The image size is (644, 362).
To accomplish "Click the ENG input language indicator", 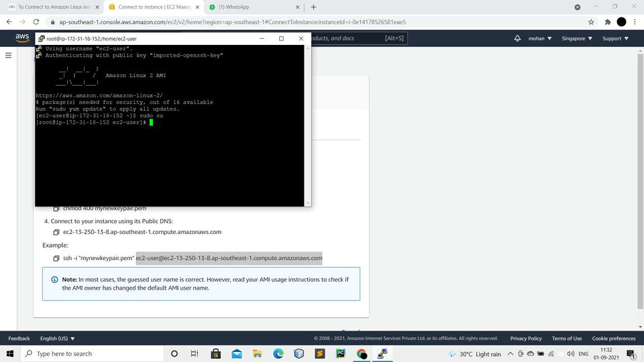I will point(583,354).
